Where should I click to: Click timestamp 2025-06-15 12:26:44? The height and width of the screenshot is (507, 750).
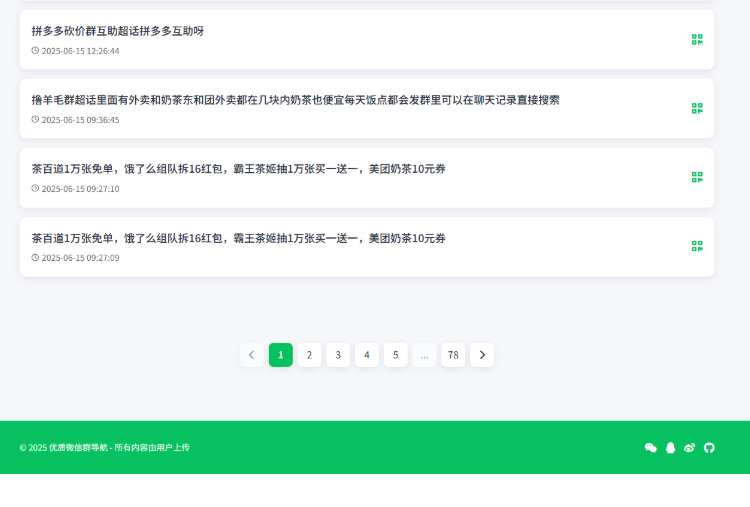coord(80,51)
